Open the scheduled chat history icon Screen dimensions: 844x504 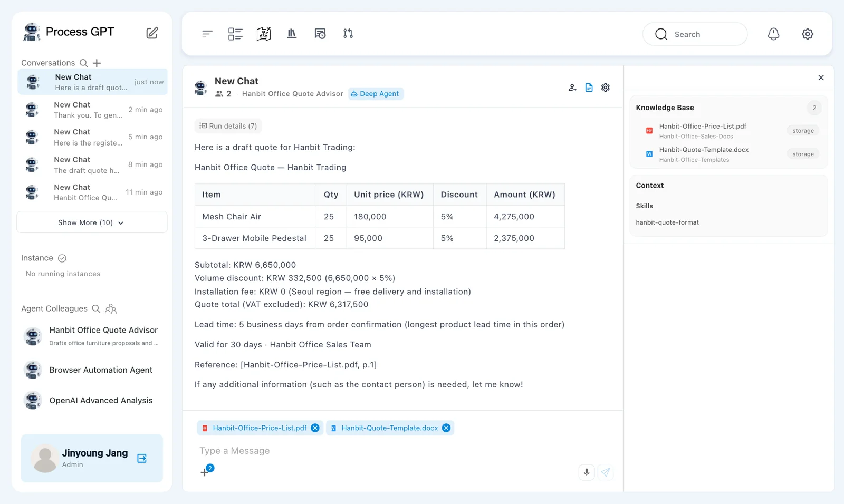pos(320,34)
